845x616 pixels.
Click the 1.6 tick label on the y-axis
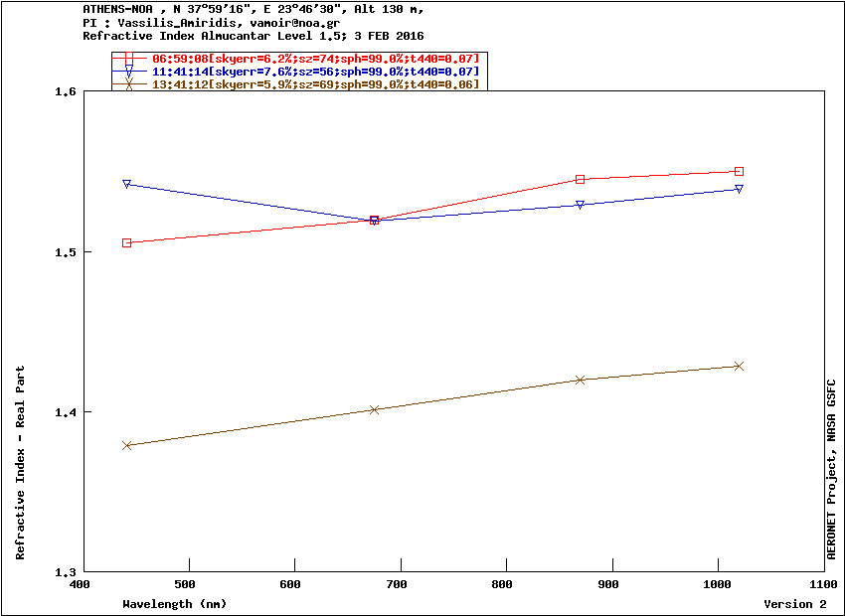click(66, 91)
